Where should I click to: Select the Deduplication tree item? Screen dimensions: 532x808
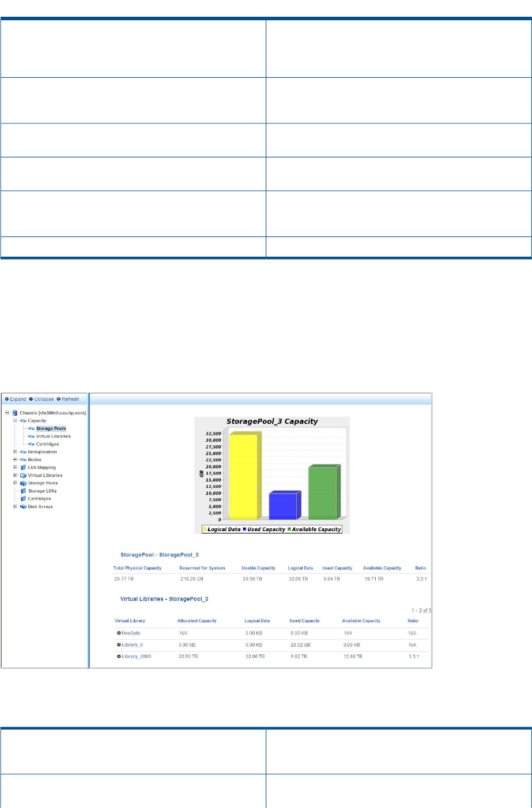43,452
